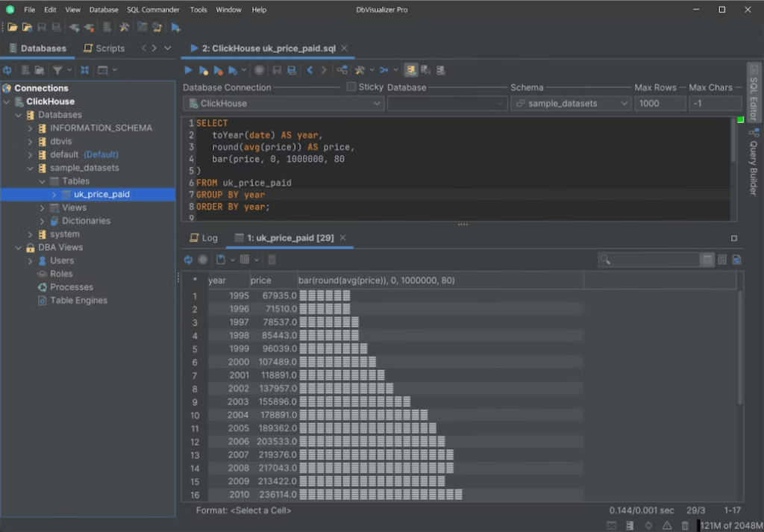Click the navigate back arrow in editor toolbar

point(310,70)
